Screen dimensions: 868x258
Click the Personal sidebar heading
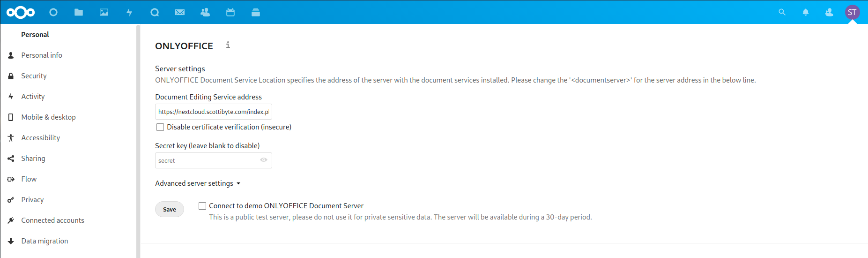35,35
